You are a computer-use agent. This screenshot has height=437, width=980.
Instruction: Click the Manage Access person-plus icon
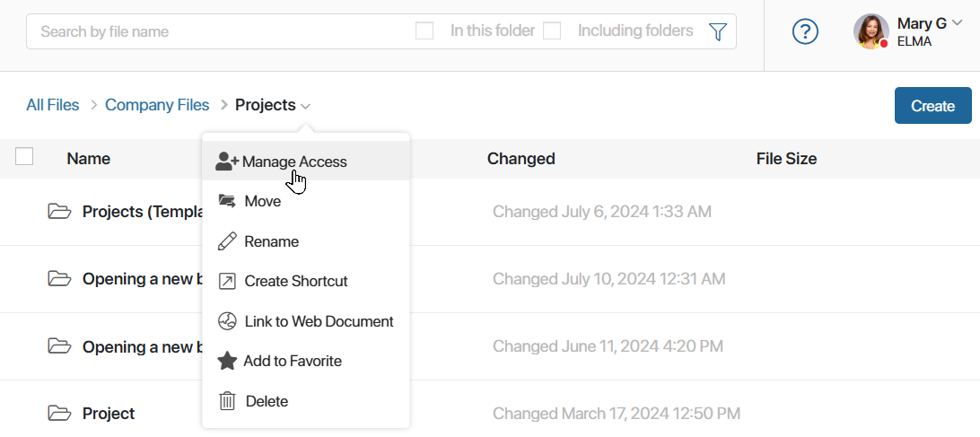(226, 162)
